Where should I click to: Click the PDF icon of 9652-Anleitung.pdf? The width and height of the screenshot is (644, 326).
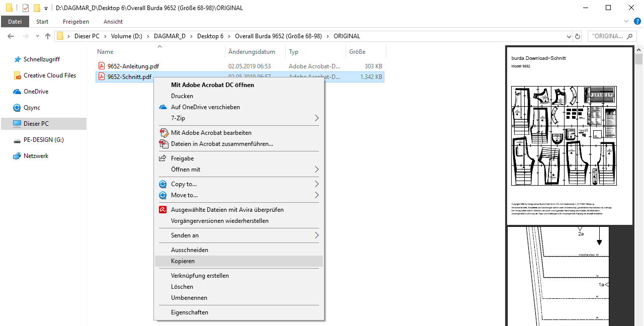coord(101,66)
